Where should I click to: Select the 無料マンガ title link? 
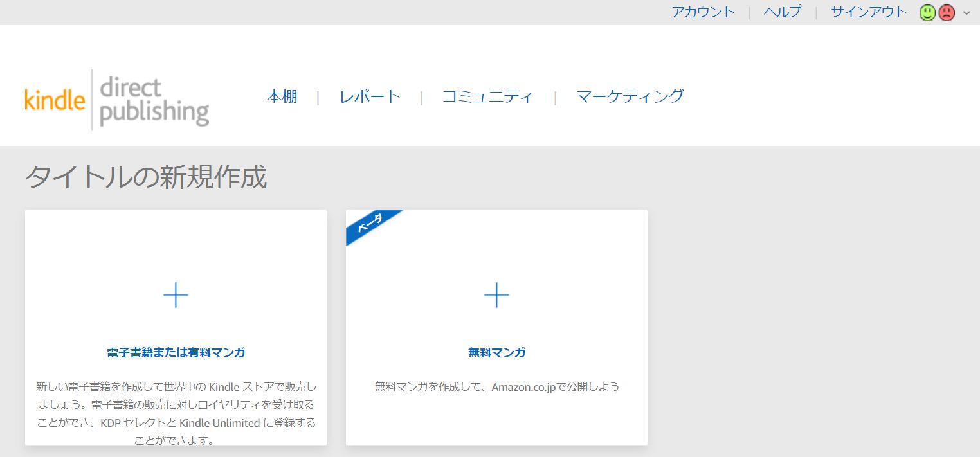tap(496, 352)
